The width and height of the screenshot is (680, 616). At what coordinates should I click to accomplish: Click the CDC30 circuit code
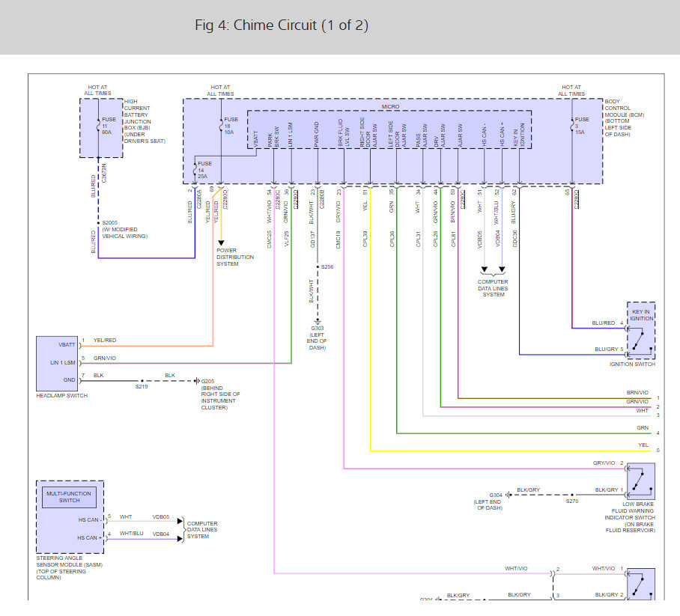point(514,239)
